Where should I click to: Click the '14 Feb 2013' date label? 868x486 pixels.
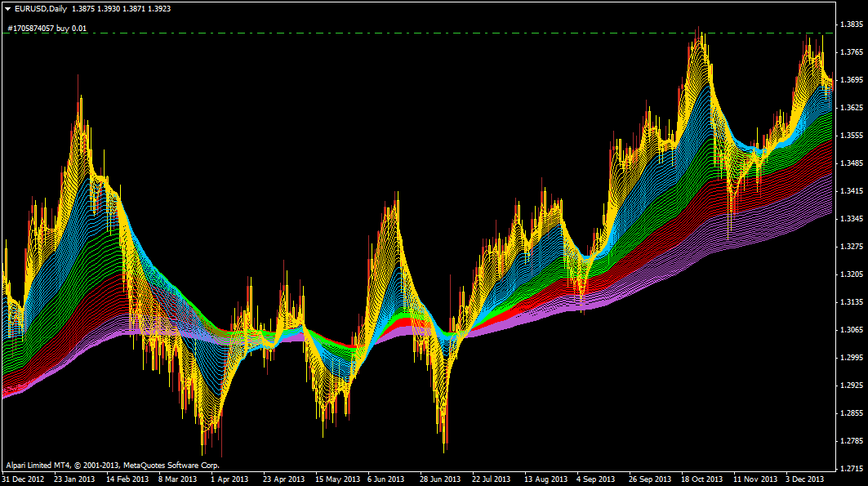tap(127, 479)
